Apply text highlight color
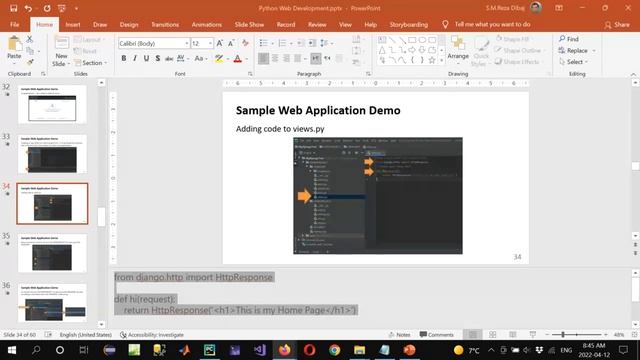 point(219,59)
